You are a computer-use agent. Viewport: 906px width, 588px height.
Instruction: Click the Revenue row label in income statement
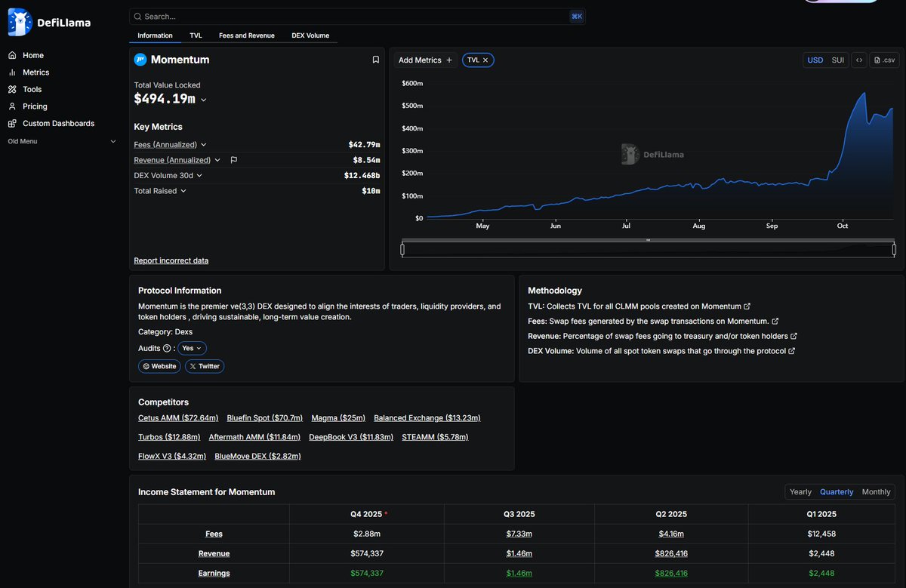(214, 553)
